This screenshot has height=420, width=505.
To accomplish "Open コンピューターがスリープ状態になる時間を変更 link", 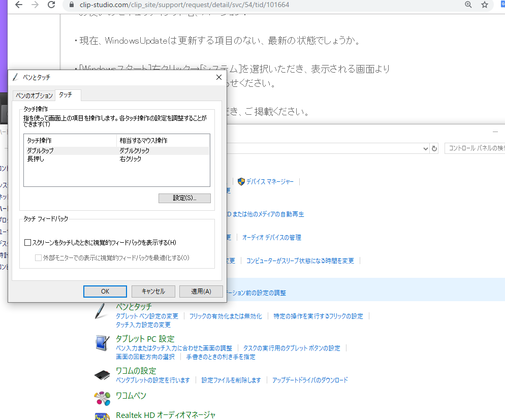I will [300, 261].
